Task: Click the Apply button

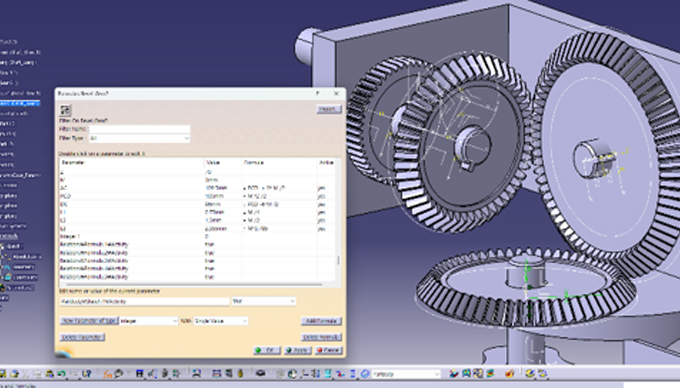Action: tap(298, 350)
